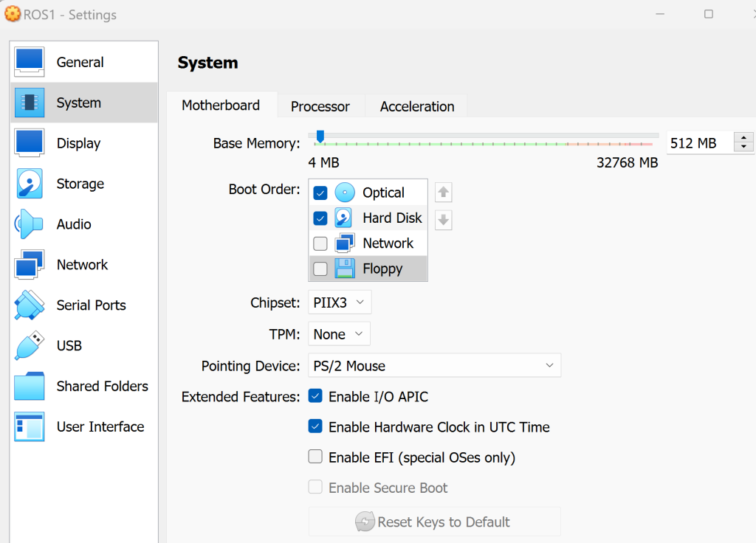Toggle Enable EFI checkbox
This screenshot has width=756, height=543.
(315, 457)
